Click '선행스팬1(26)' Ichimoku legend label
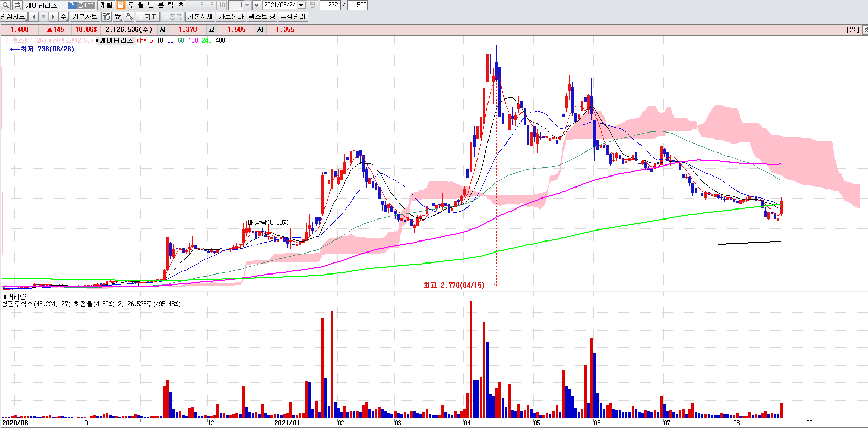Screen dimensions: 868x428 [x=26, y=41]
